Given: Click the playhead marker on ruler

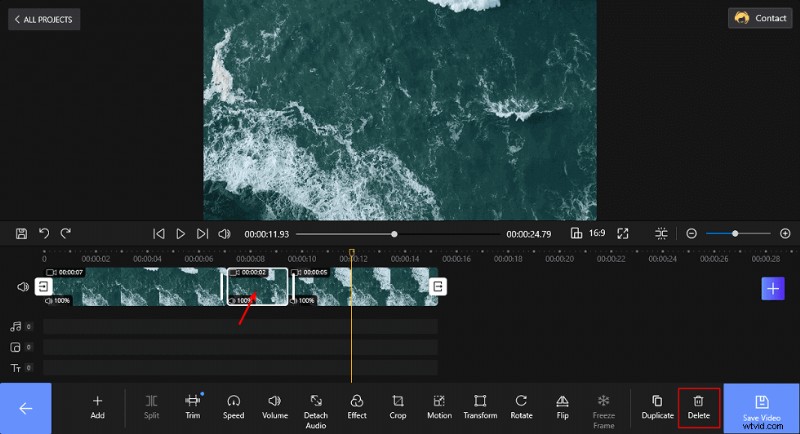Looking at the screenshot, I should coord(352,252).
